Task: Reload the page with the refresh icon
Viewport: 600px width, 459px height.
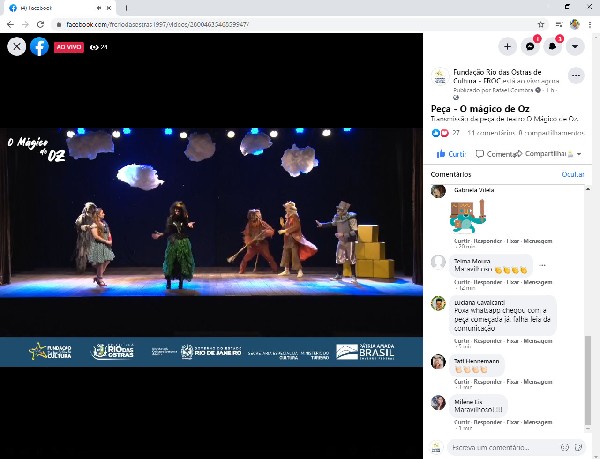Action: click(x=40, y=24)
